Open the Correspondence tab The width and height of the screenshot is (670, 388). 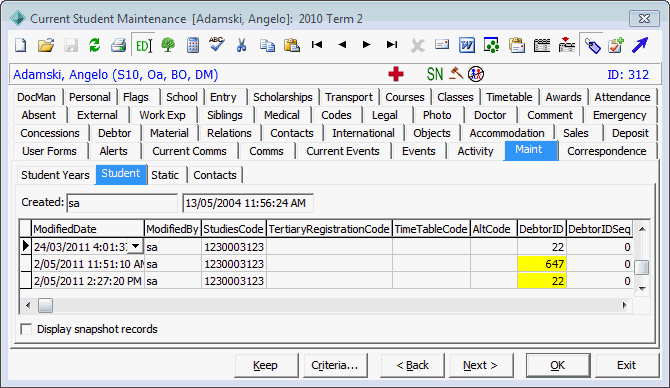(x=606, y=151)
